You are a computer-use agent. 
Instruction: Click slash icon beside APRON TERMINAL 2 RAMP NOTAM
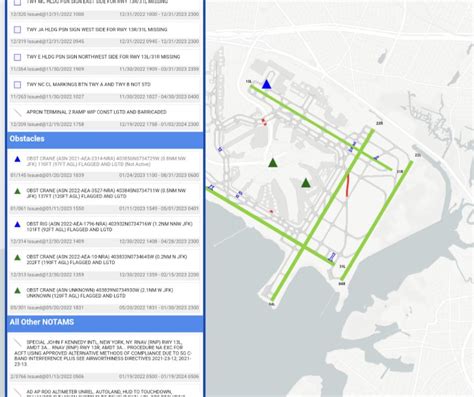[18, 112]
